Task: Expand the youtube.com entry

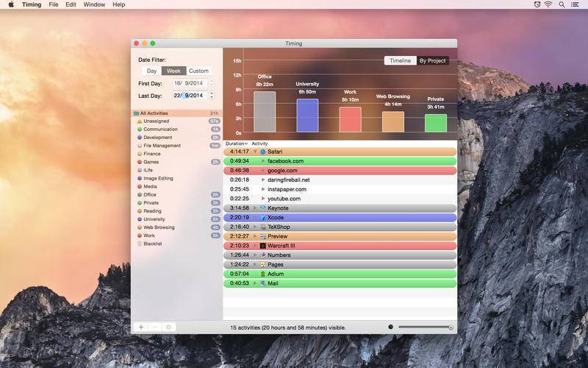Action: pos(263,199)
